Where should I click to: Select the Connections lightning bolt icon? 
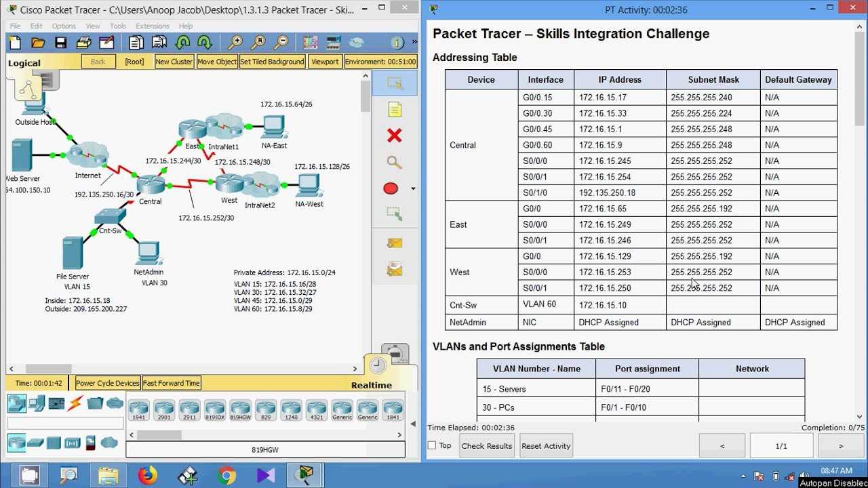[x=75, y=404]
